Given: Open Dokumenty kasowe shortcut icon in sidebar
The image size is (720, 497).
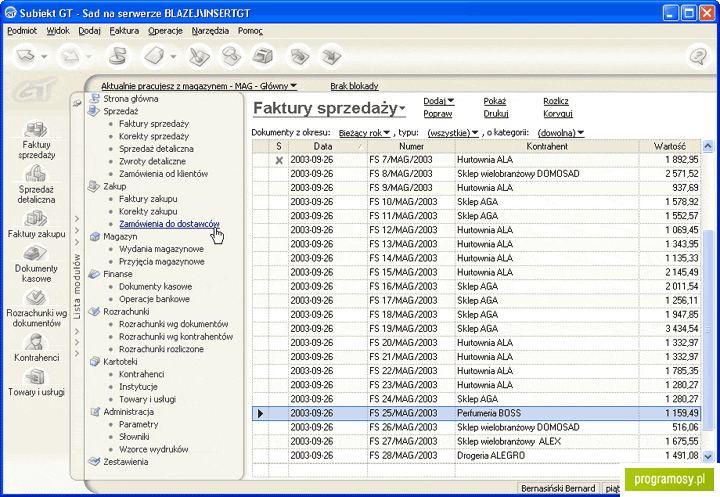Looking at the screenshot, I should pos(36,253).
